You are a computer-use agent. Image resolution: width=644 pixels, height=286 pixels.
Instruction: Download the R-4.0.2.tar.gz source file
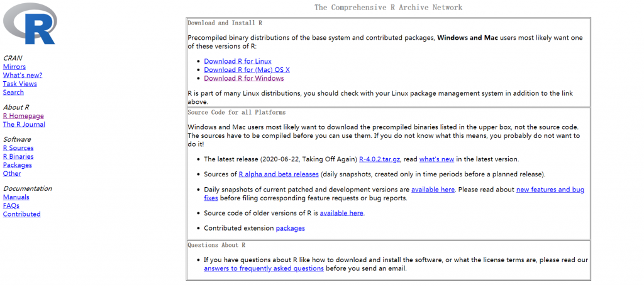pyautogui.click(x=379, y=159)
